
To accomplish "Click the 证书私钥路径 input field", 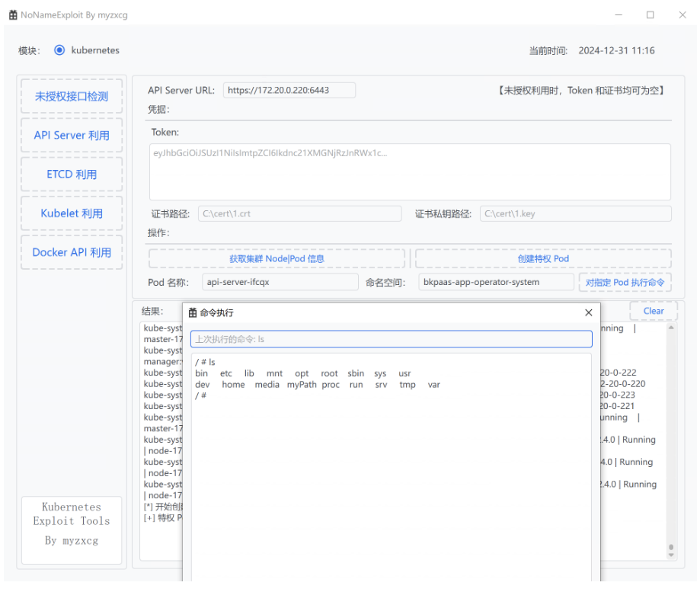I will coord(575,214).
